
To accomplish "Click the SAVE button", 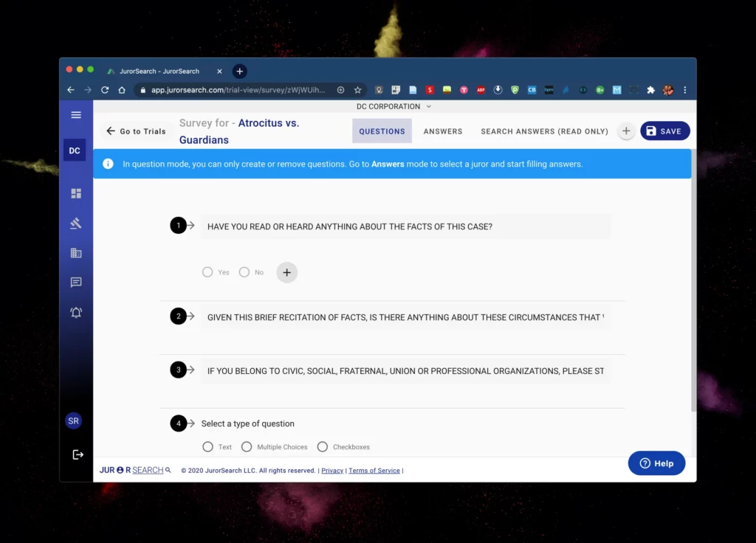I will (665, 131).
